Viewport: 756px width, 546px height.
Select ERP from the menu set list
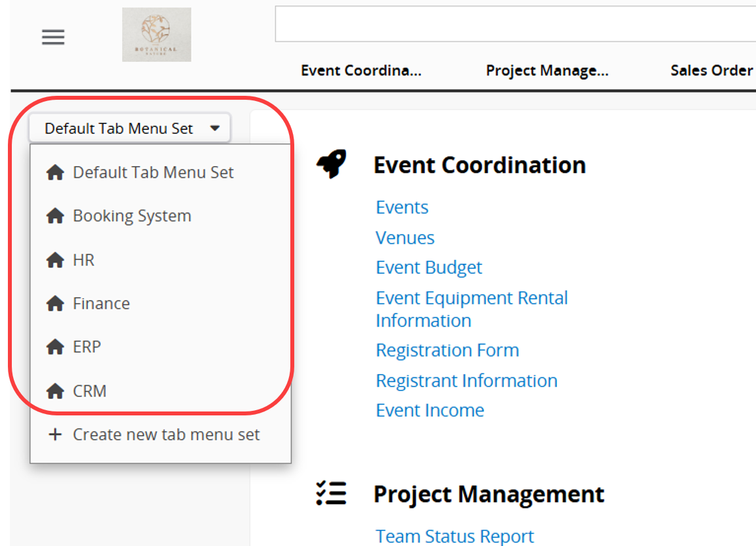pyautogui.click(x=87, y=346)
